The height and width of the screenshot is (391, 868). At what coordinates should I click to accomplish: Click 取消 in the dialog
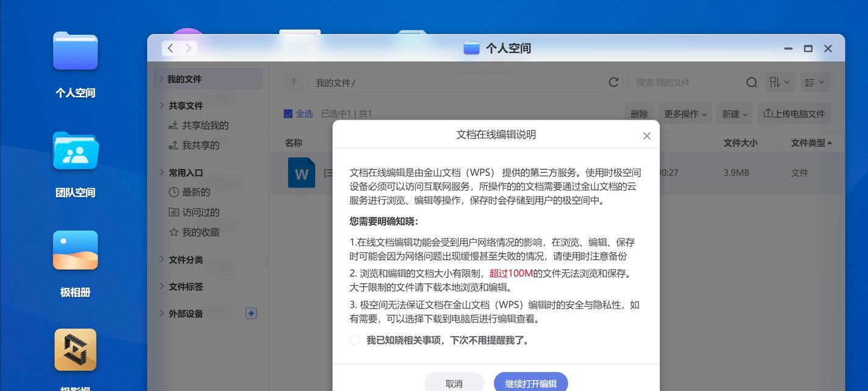[x=454, y=383]
